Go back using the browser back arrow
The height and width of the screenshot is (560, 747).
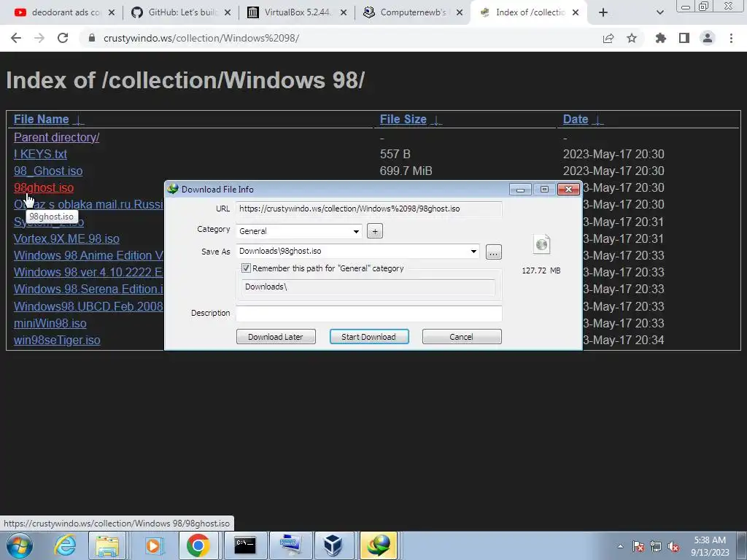click(16, 38)
